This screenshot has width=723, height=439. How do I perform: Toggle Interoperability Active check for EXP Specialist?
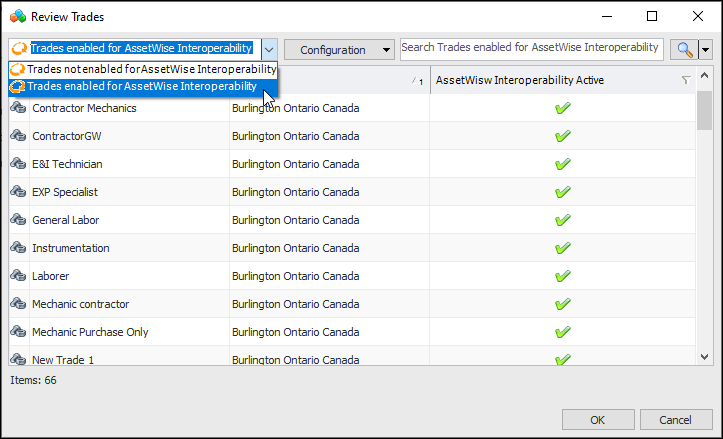click(562, 192)
